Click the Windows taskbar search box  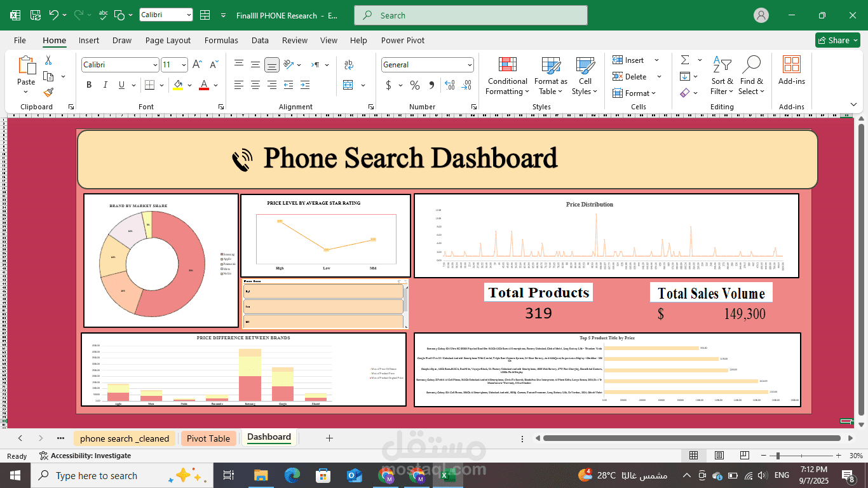pyautogui.click(x=95, y=475)
